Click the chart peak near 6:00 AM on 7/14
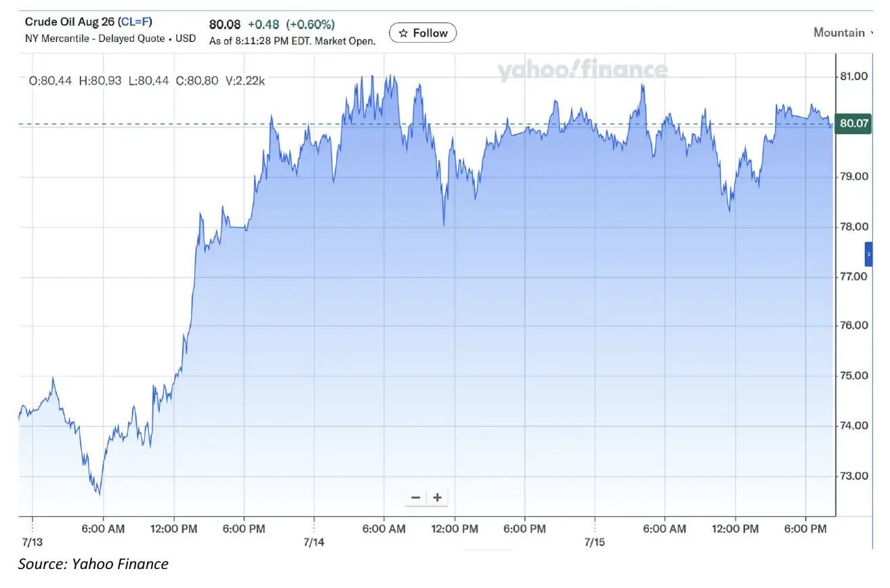This screenshot has height=588, width=890. [391, 77]
